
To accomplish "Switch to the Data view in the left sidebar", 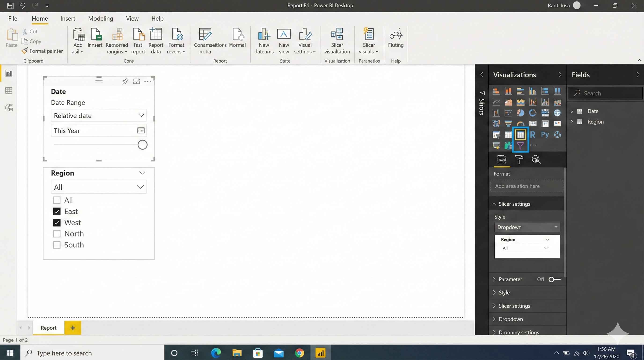I will point(9,90).
